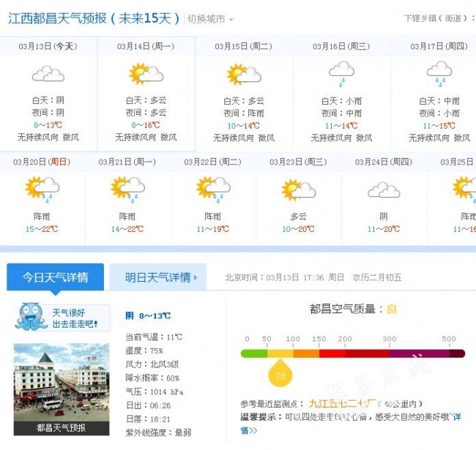This screenshot has height=450, width=476.
Task: Click the shower icon for 03月22日
Action: [213, 190]
